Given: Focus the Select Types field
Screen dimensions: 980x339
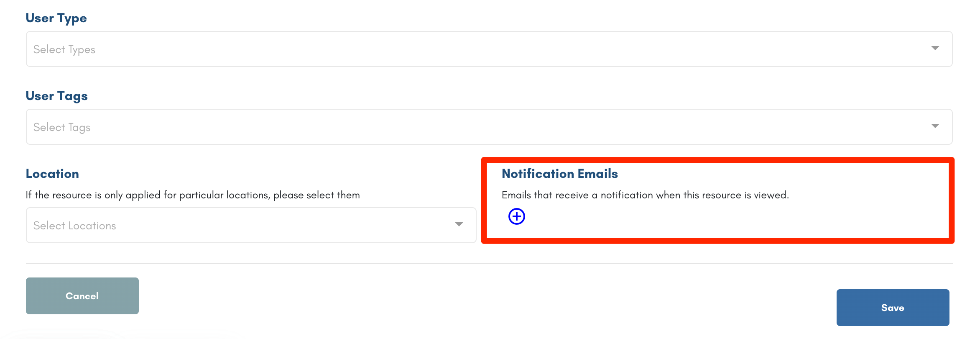Looking at the screenshot, I should pos(489,49).
